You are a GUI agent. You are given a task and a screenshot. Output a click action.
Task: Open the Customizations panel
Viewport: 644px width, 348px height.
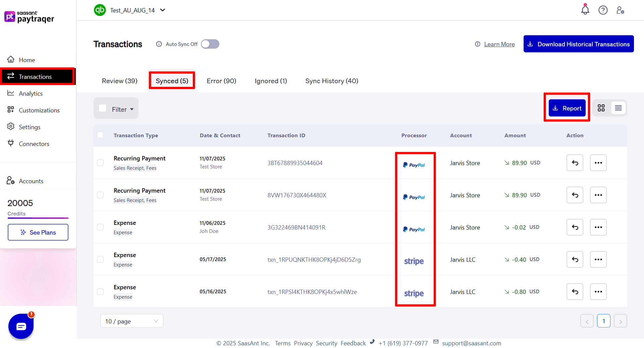(39, 110)
